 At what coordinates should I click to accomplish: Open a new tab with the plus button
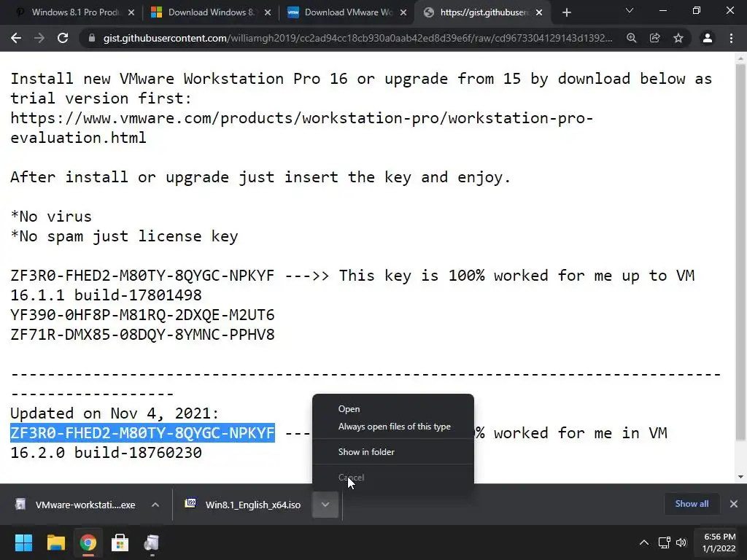point(566,13)
